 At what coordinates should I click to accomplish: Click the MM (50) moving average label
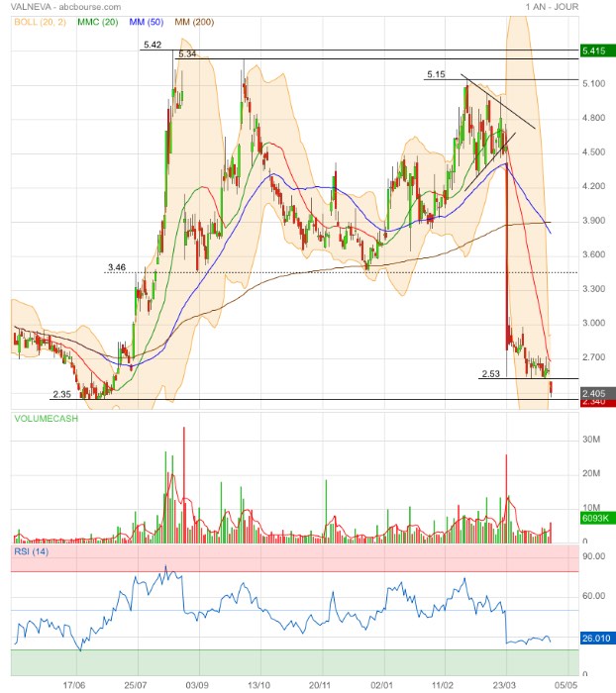147,22
